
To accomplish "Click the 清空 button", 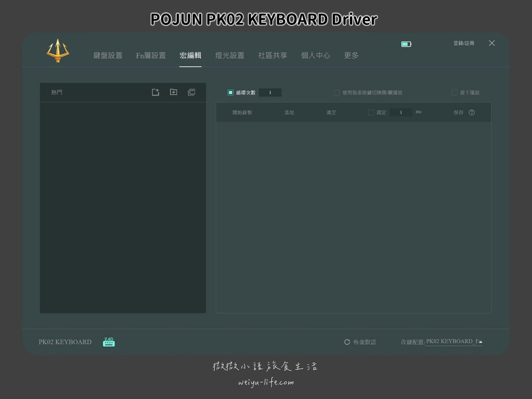I will click(x=331, y=112).
